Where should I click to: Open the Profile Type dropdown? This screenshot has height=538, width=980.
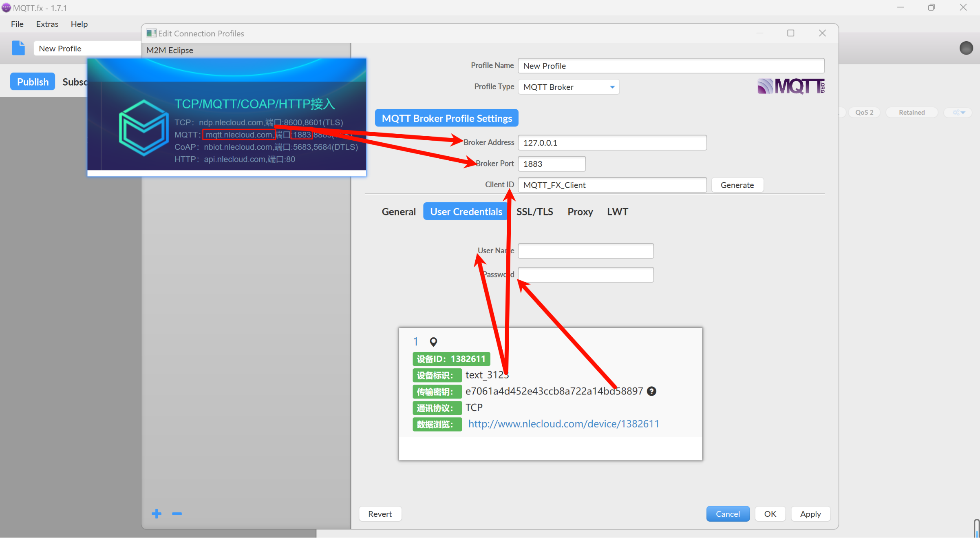pyautogui.click(x=569, y=87)
